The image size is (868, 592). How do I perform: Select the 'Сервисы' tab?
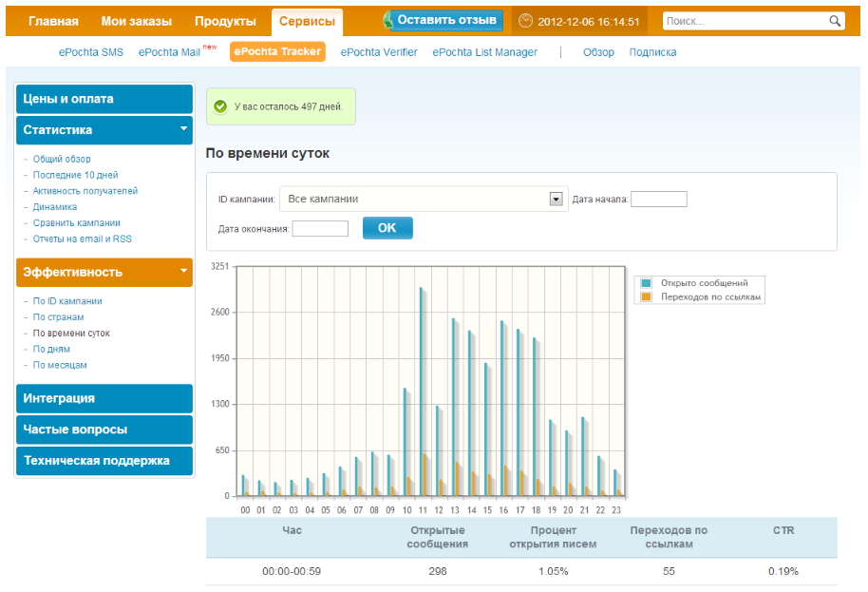coord(308,22)
